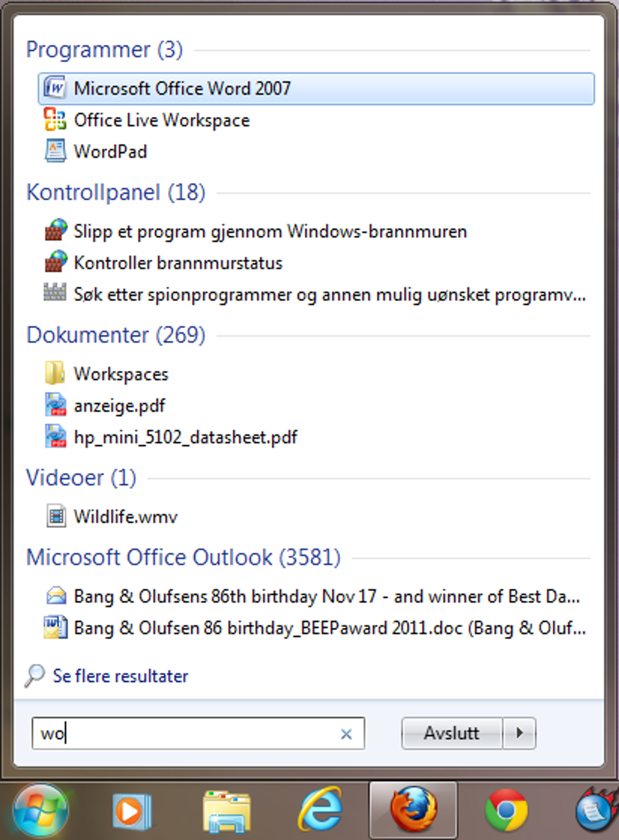Click the video file icon of Wildlife.wmv
The width and height of the screenshot is (619, 840).
(x=56, y=516)
